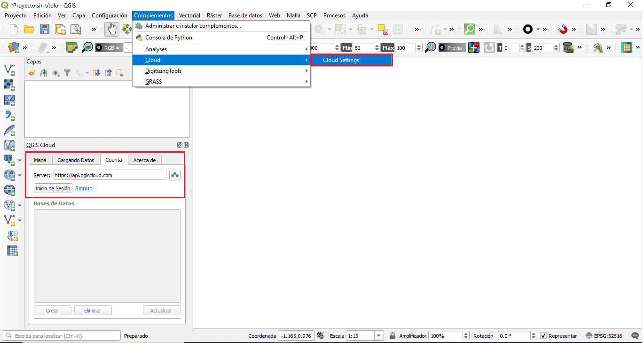Toggle the scale lock padlock icon
The width and height of the screenshot is (644, 343).
click(x=392, y=336)
